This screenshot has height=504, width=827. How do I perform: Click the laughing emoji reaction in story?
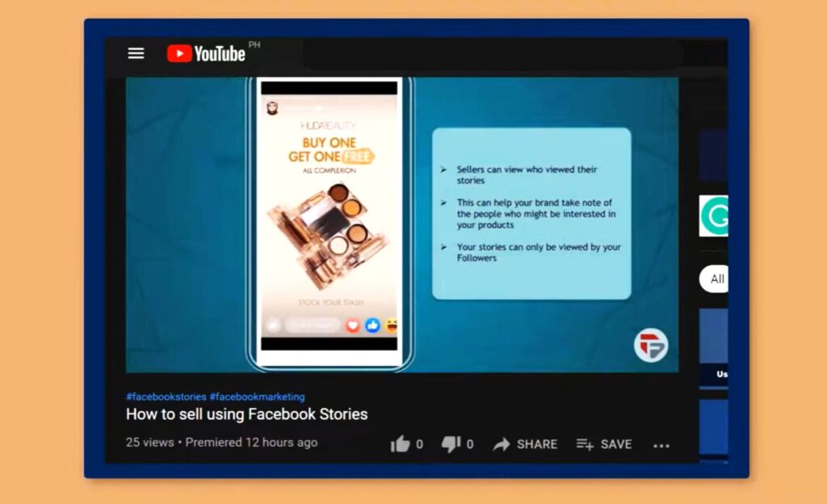tap(391, 325)
